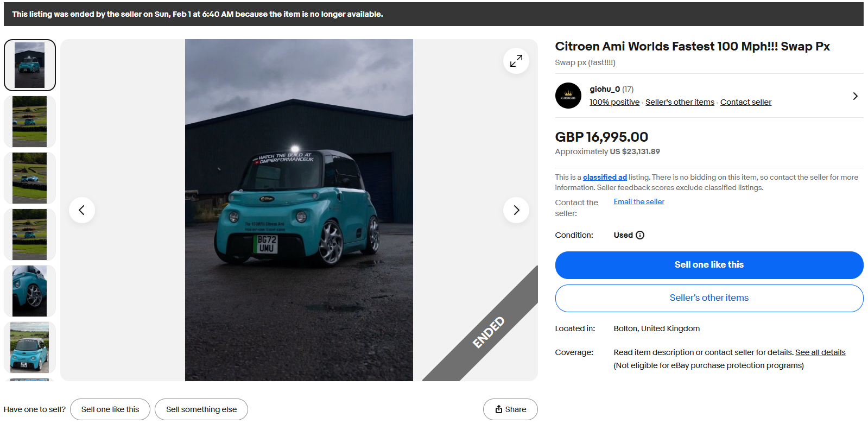Click the Used condition info icon
The height and width of the screenshot is (430, 868).
pos(640,235)
